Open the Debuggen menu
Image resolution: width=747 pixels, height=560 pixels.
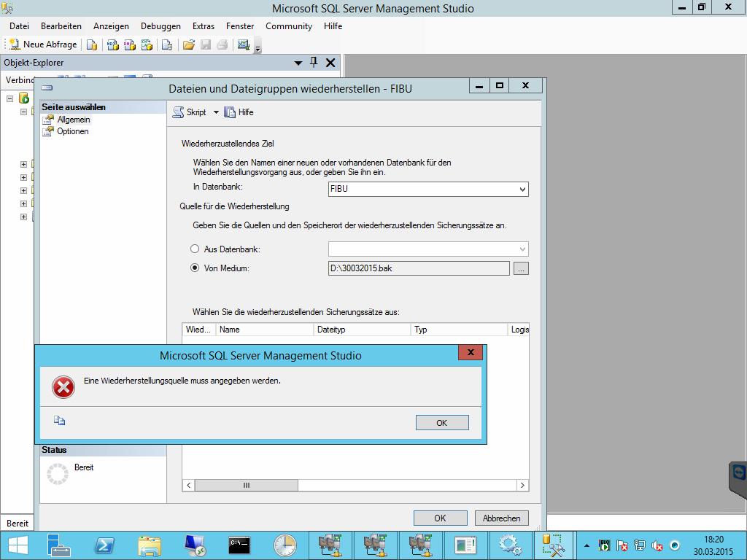pos(160,26)
